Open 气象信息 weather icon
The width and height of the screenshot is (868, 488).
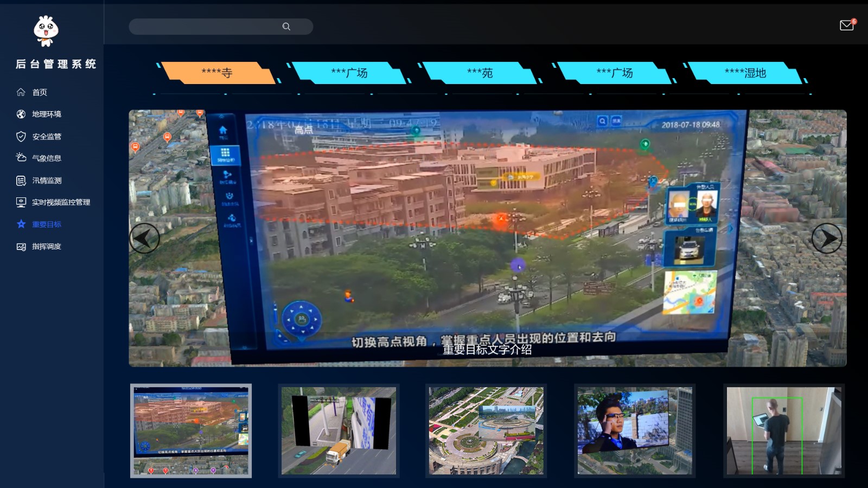(x=21, y=158)
